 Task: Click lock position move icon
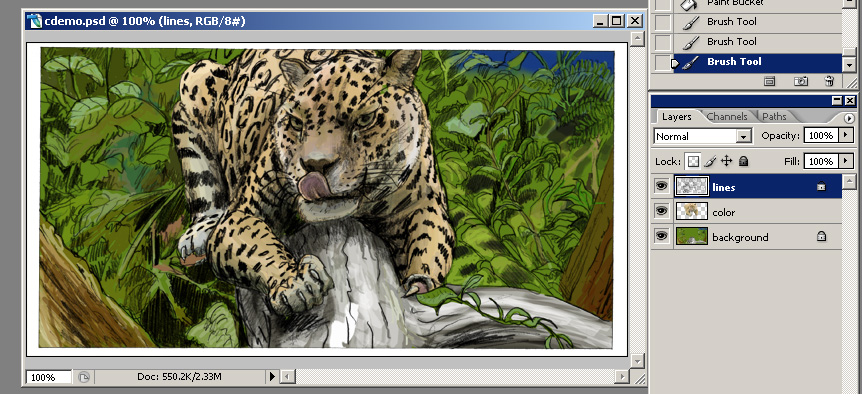(x=726, y=161)
